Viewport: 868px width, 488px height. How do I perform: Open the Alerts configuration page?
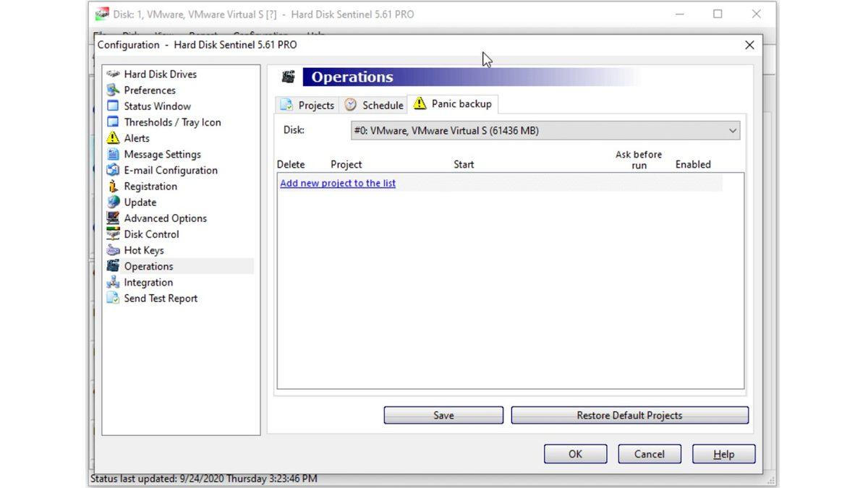114,138
